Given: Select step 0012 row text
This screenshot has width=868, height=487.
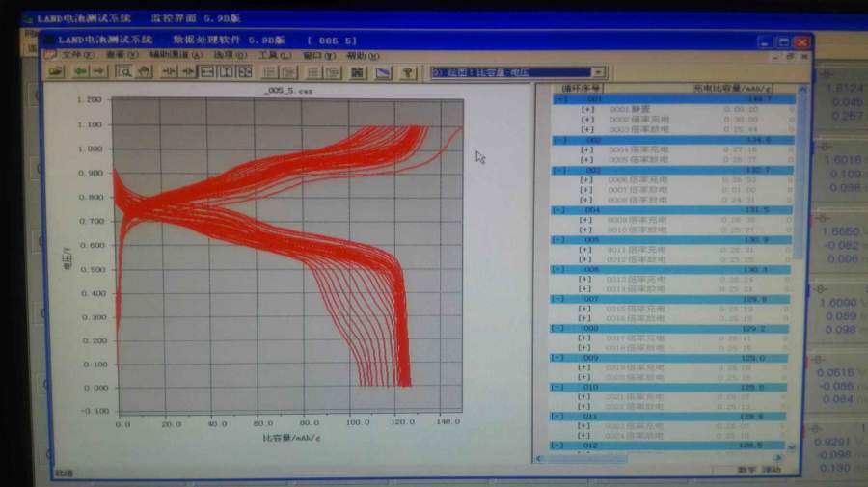Looking at the screenshot, I should [637, 259].
